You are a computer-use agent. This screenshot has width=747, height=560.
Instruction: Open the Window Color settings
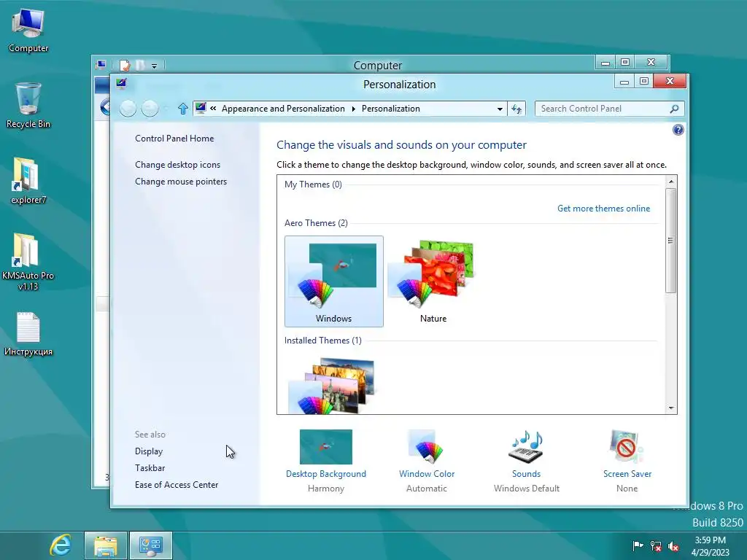tap(427, 461)
